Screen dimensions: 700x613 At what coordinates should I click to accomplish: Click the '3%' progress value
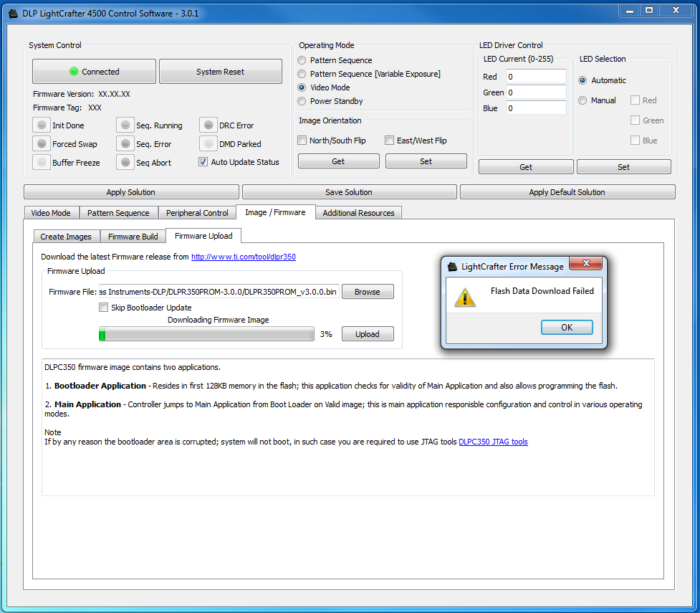326,334
